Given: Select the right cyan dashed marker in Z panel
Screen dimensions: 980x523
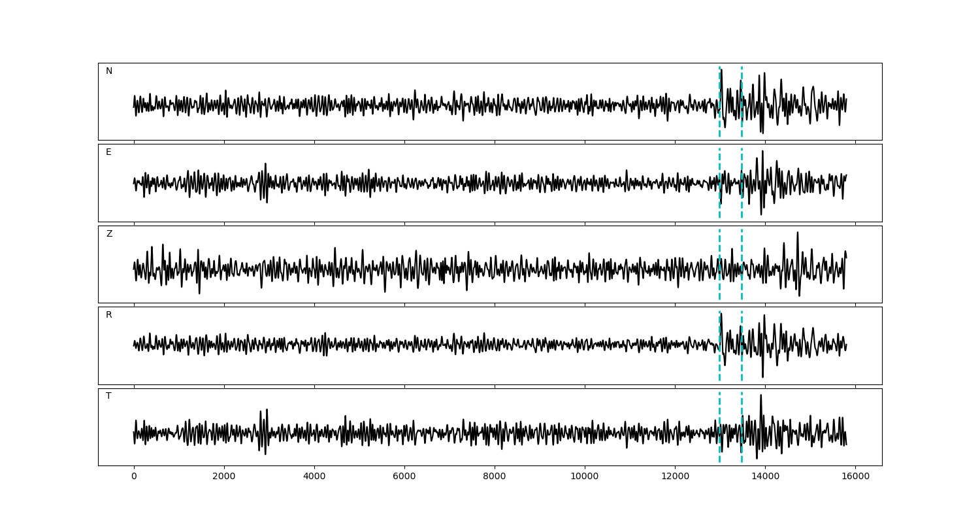Looking at the screenshot, I should pyautogui.click(x=742, y=288).
